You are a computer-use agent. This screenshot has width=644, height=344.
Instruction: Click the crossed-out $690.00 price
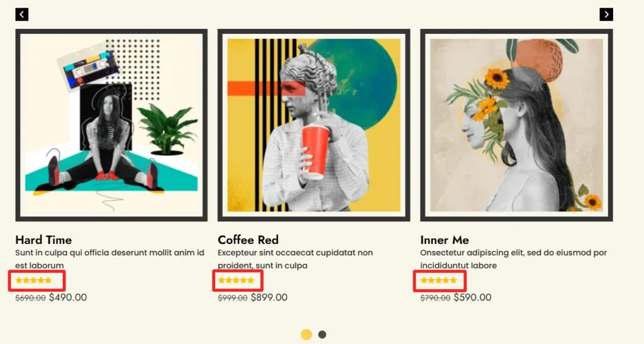coord(30,298)
